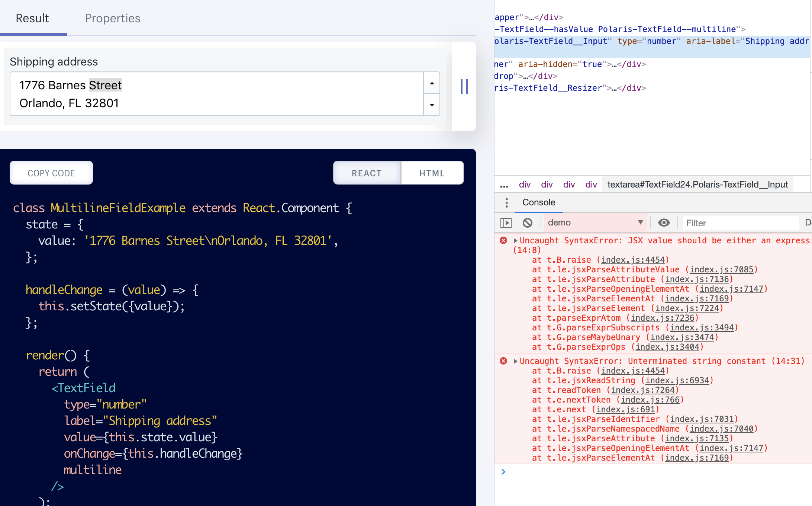Click the COPY CODE button
The image size is (812, 506).
click(51, 172)
